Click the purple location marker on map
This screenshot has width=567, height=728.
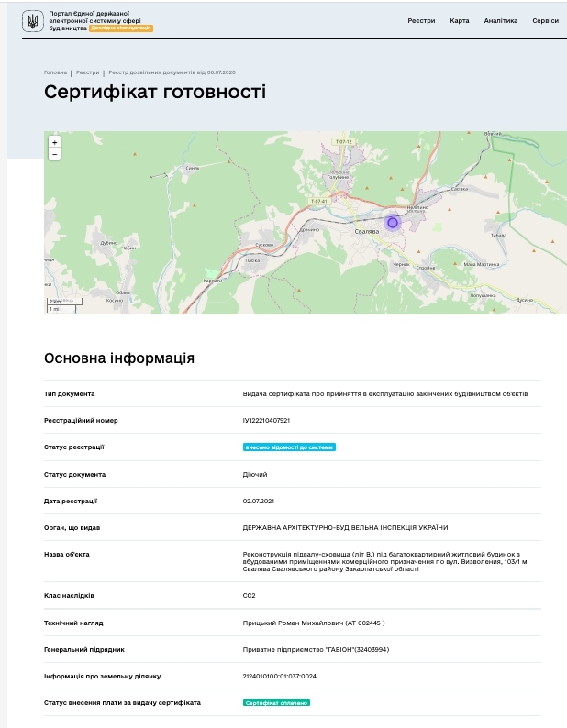pos(393,223)
